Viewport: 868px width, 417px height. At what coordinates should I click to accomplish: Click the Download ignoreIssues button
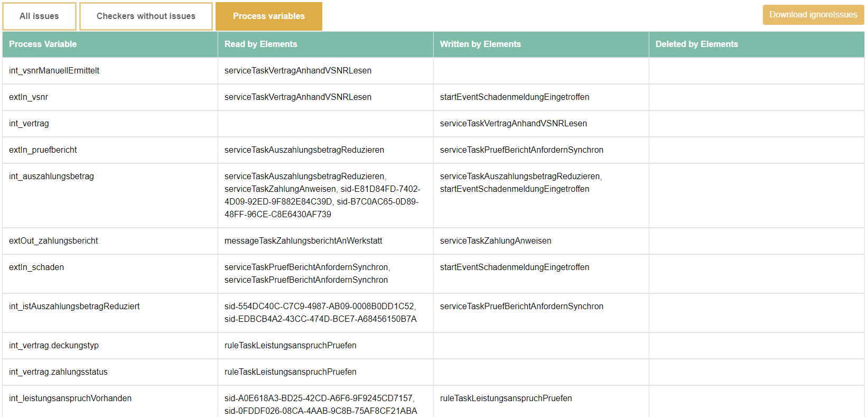[813, 15]
